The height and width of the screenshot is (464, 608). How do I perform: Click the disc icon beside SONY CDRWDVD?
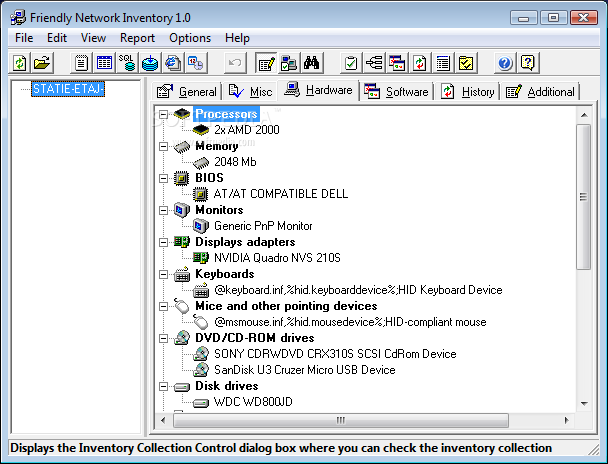pos(201,354)
